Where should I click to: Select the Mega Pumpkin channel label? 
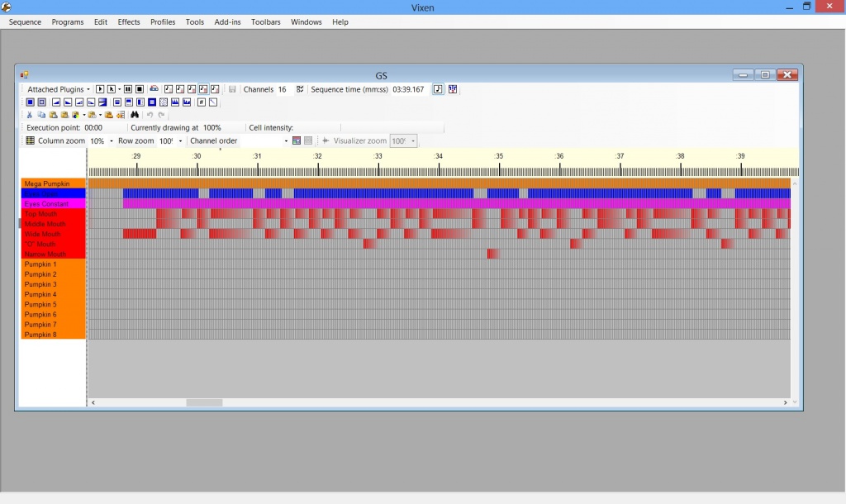pyautogui.click(x=53, y=183)
